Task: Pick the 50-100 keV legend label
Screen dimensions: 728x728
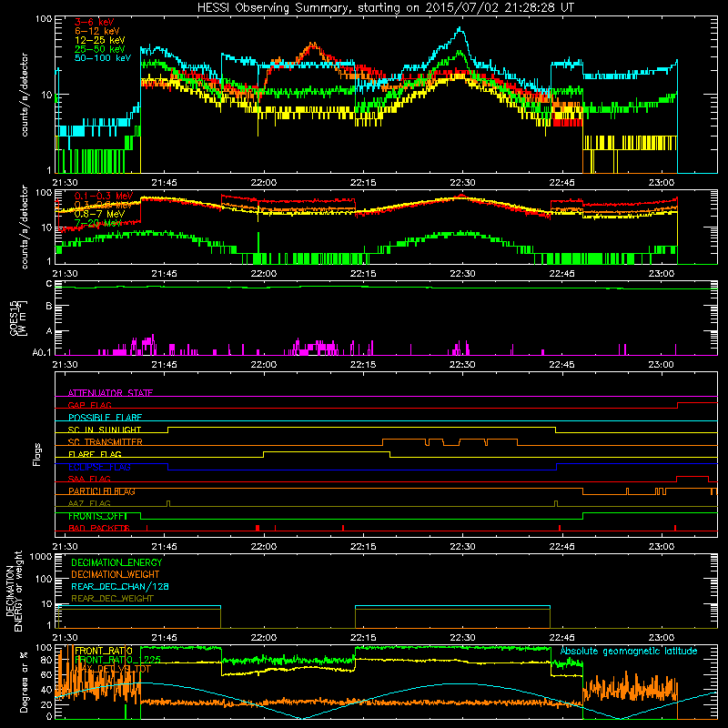Action: click(103, 58)
